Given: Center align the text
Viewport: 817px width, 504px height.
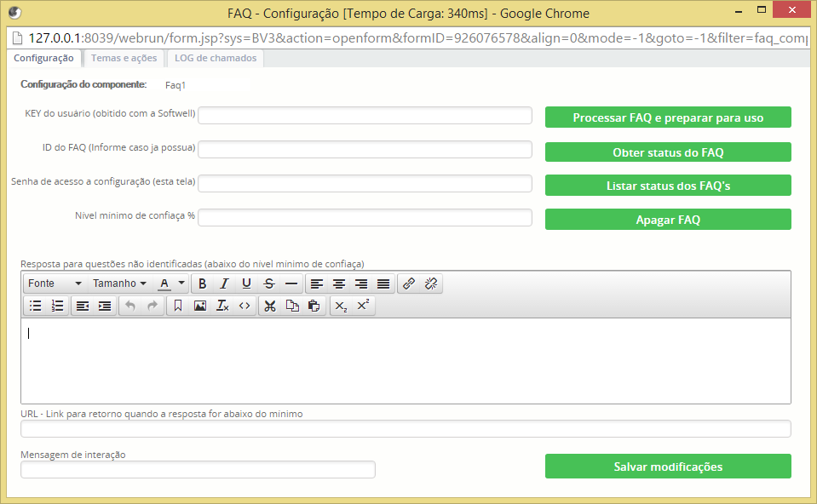Looking at the screenshot, I should pyautogui.click(x=339, y=283).
